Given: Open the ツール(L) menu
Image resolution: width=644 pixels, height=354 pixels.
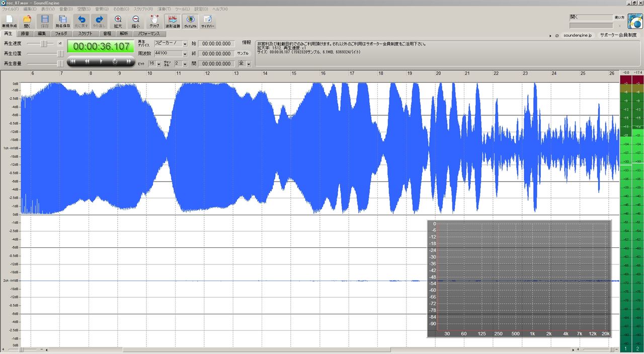Looking at the screenshot, I should [x=183, y=9].
